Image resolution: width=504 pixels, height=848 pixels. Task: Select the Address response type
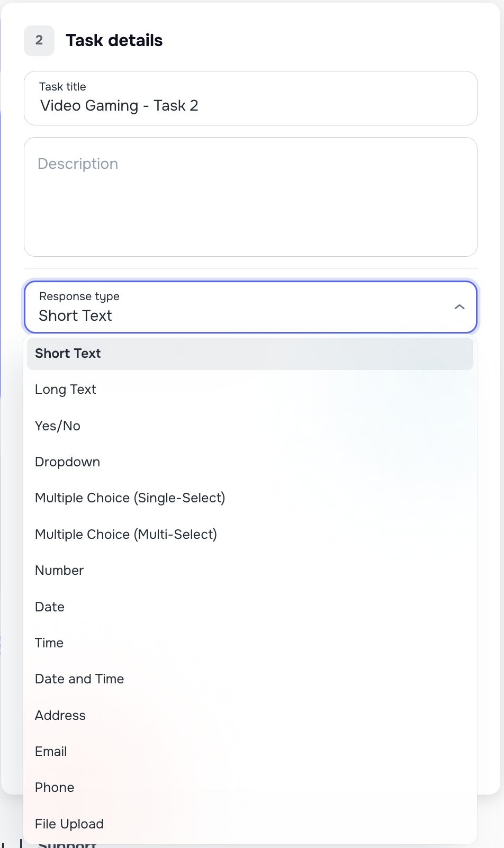point(60,715)
